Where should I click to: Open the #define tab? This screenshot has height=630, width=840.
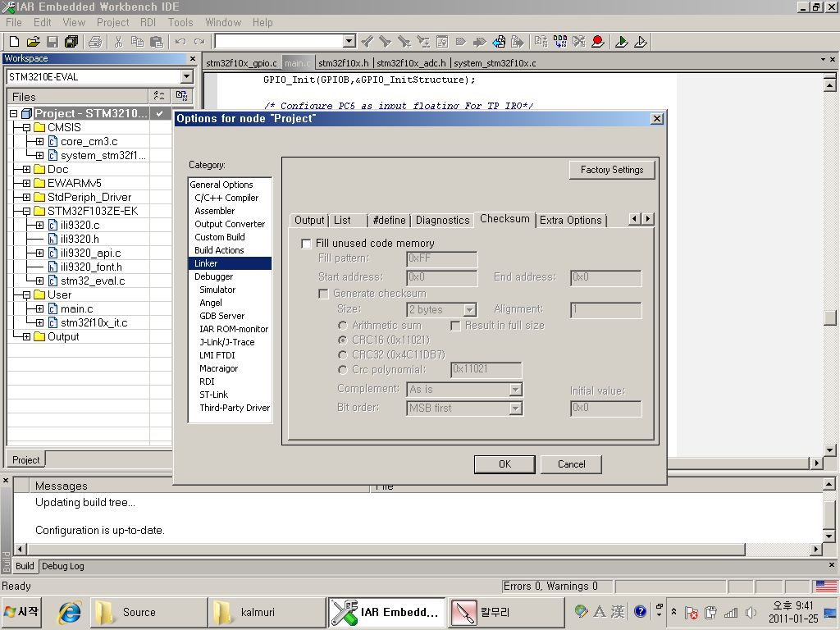[x=389, y=220]
